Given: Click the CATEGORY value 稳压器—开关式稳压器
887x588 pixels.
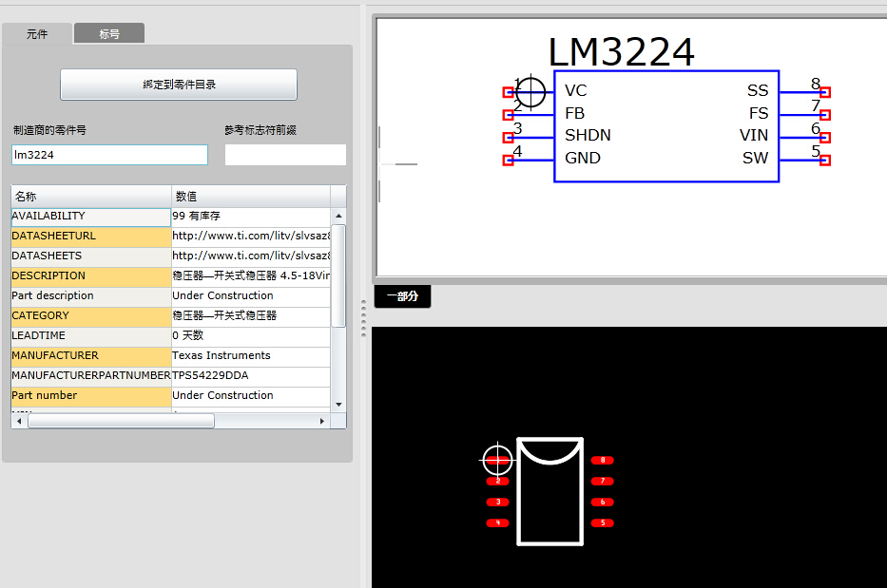Looking at the screenshot, I should pos(251,316).
